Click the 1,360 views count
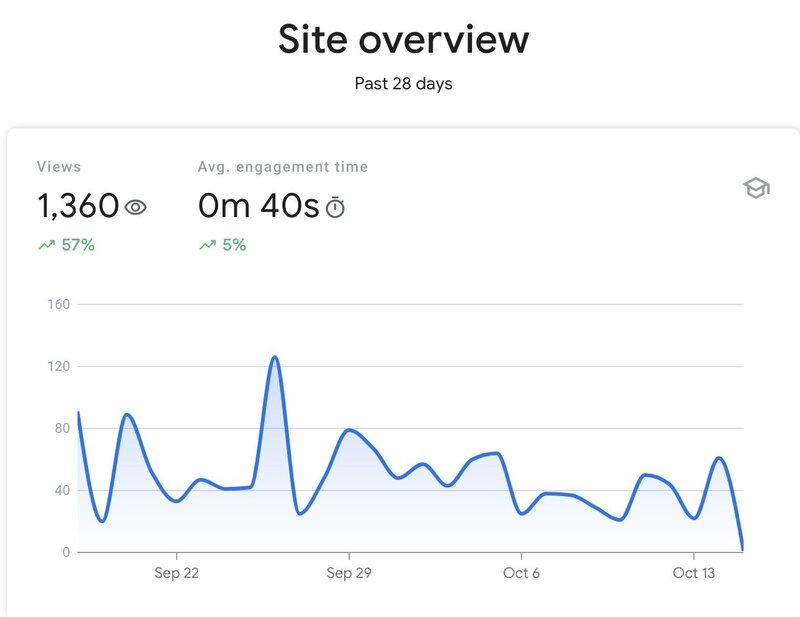The width and height of the screenshot is (800, 617). (78, 207)
